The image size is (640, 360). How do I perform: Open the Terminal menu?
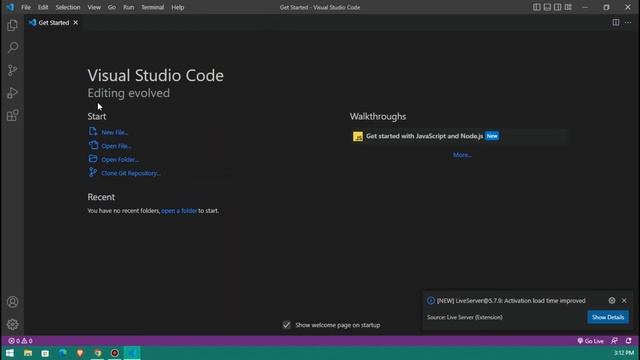(x=152, y=7)
